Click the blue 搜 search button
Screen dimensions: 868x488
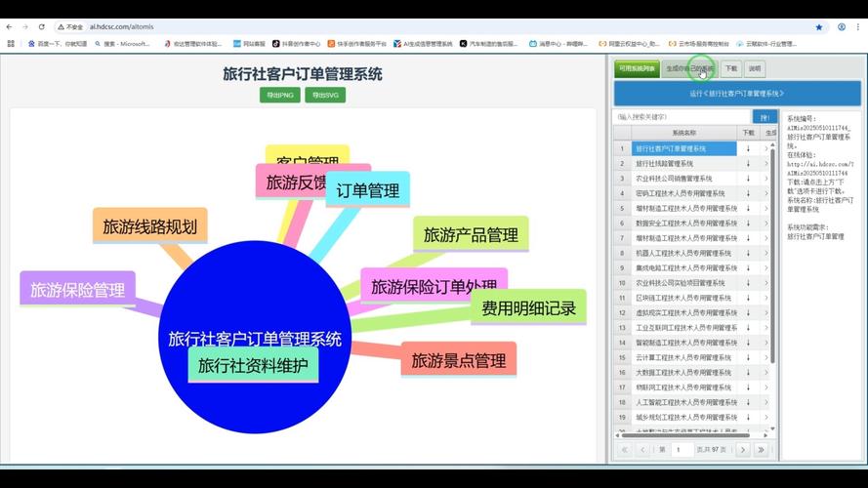point(765,117)
